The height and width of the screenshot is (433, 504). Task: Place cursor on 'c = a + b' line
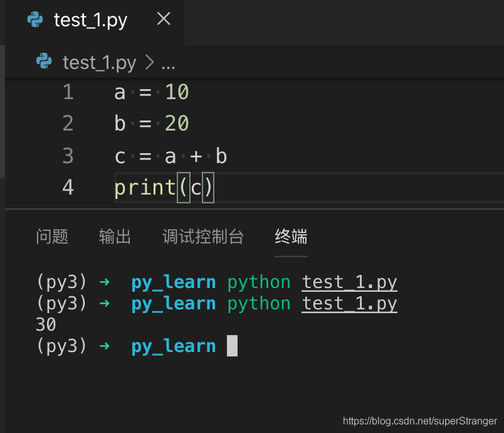click(171, 156)
